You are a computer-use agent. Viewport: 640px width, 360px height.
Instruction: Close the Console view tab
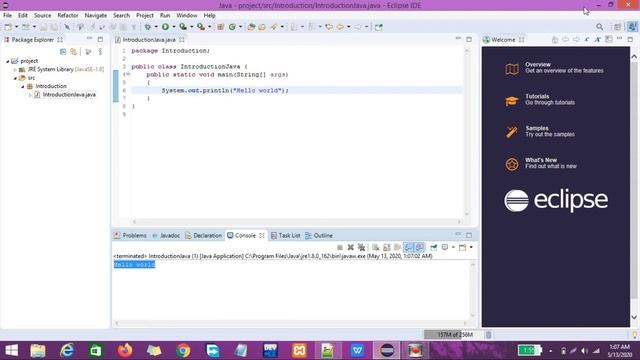pos(262,236)
